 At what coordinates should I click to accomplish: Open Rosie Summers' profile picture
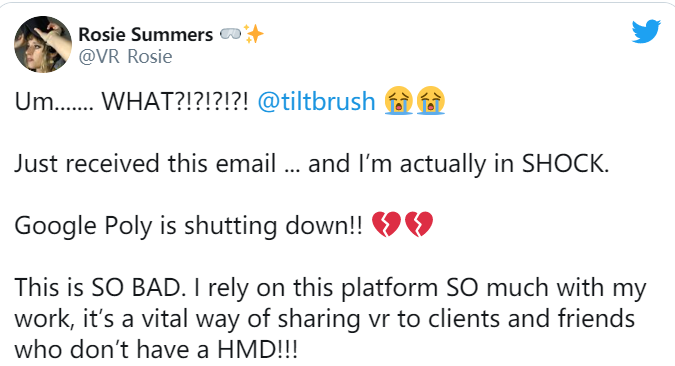pyautogui.click(x=43, y=44)
